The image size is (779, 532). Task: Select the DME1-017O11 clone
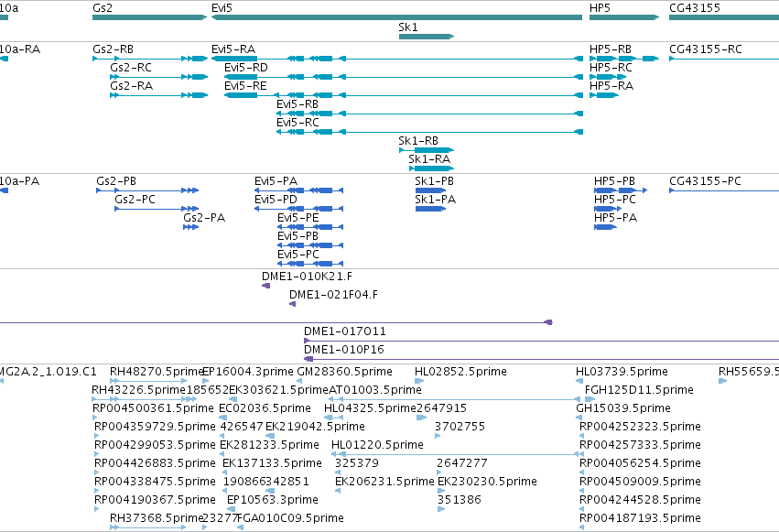click(x=541, y=341)
